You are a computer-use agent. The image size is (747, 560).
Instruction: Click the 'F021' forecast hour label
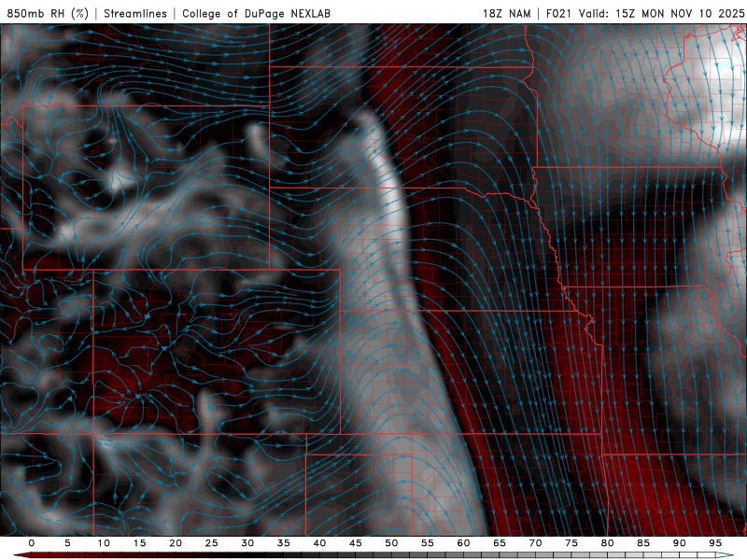(x=558, y=13)
